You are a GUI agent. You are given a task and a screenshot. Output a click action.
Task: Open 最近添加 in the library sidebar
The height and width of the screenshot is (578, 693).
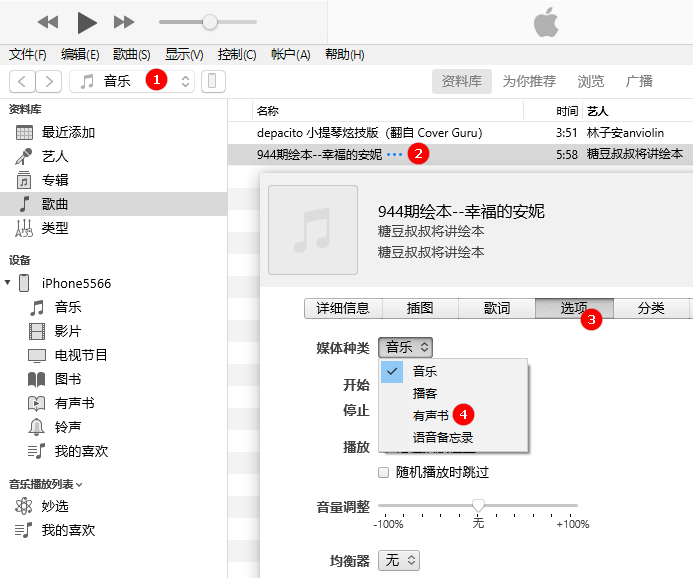[68, 132]
